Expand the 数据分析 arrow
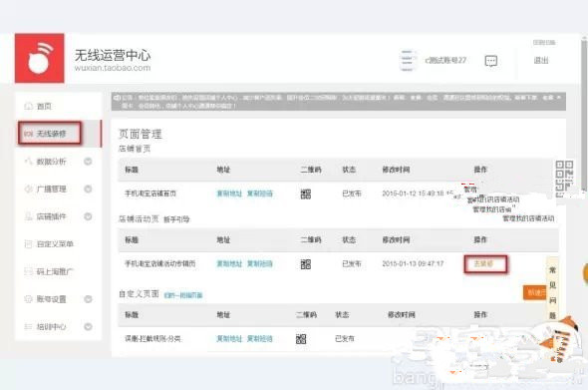This screenshot has width=588, height=390. pos(88,162)
